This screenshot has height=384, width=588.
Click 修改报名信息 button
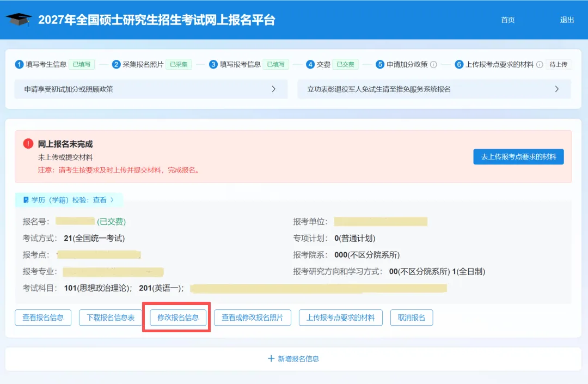[178, 318]
